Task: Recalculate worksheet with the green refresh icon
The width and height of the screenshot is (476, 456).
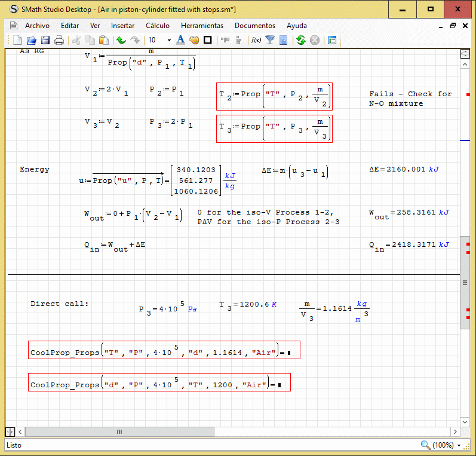Action: [300, 40]
